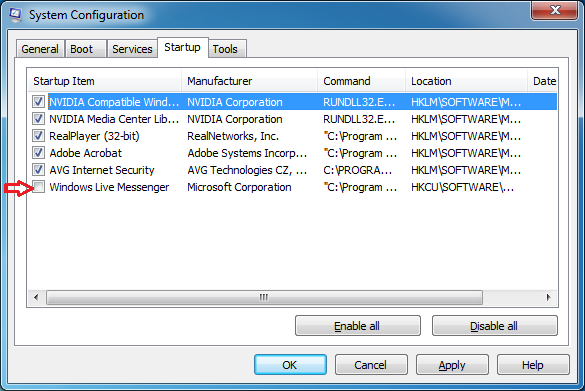This screenshot has width=585, height=391.
Task: Sort by the Manufacturer column header
Action: (x=250, y=81)
